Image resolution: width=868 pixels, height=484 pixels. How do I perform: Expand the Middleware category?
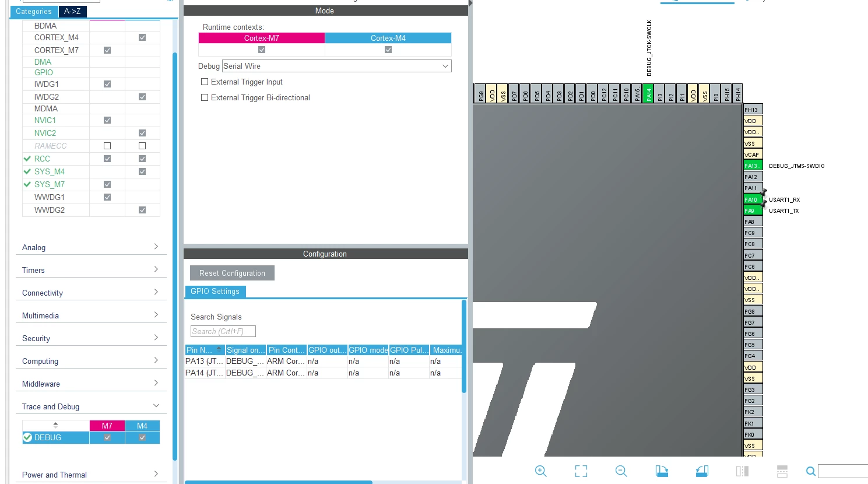pos(91,384)
